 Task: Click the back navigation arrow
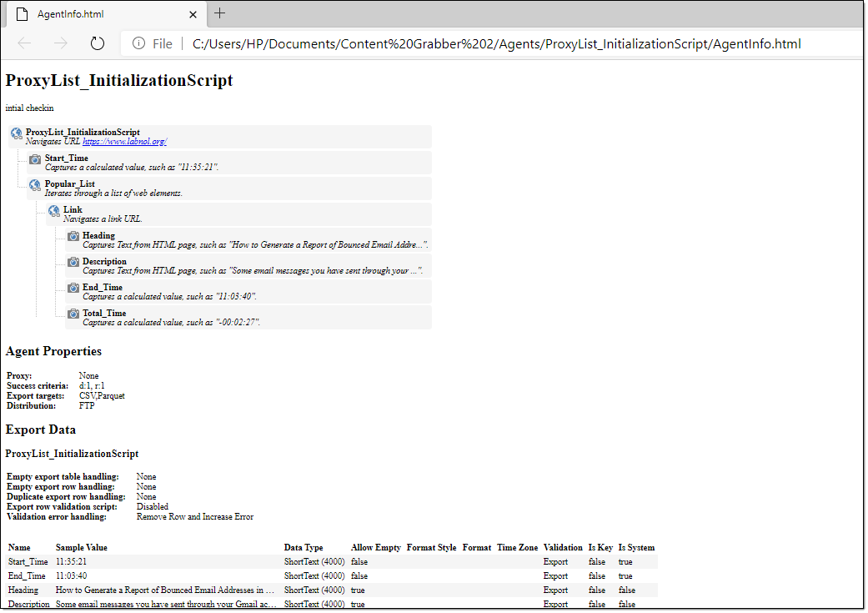pyautogui.click(x=24, y=43)
